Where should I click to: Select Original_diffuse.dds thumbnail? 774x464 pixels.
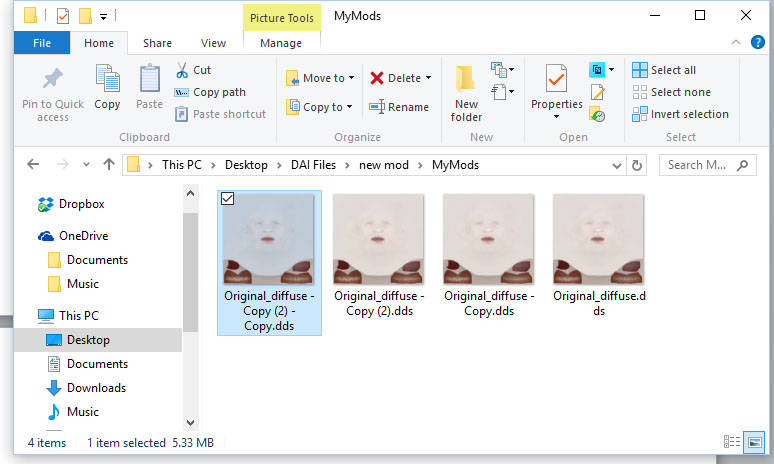coord(598,239)
